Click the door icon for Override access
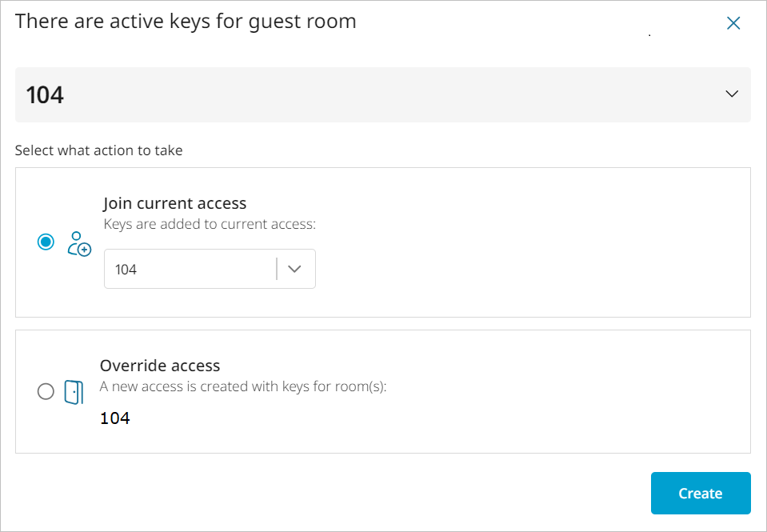The width and height of the screenshot is (767, 532). pyautogui.click(x=74, y=392)
